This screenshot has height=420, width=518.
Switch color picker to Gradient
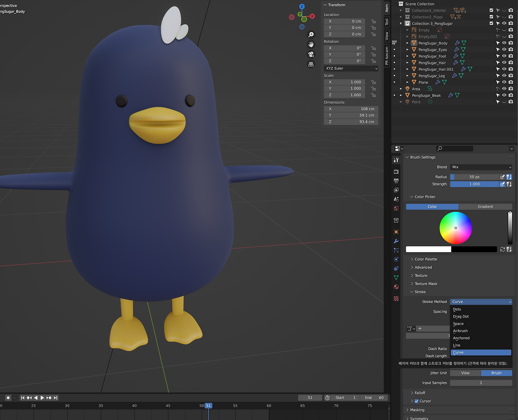[x=486, y=207]
